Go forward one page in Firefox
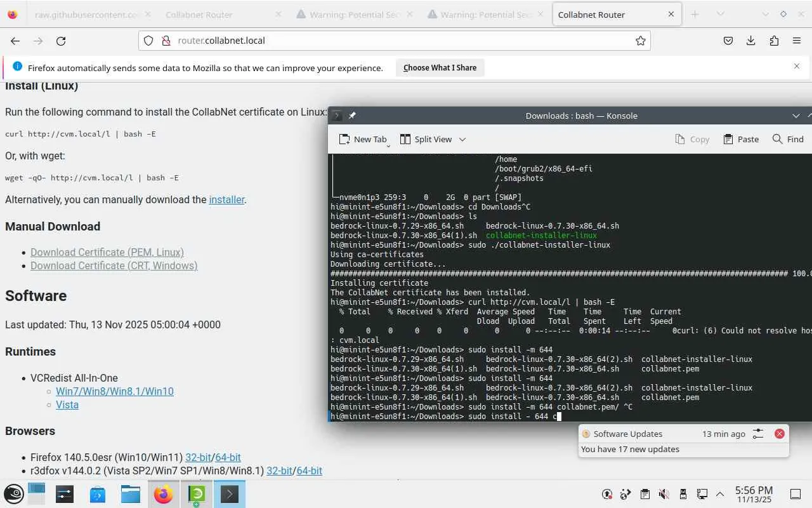This screenshot has width=812, height=508. 38,41
